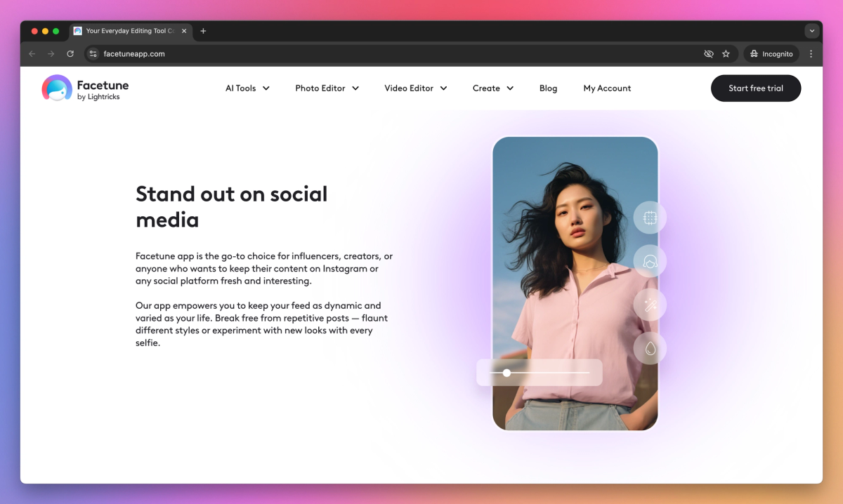
Task: Click the slider handle on phone mockup
Action: point(507,373)
